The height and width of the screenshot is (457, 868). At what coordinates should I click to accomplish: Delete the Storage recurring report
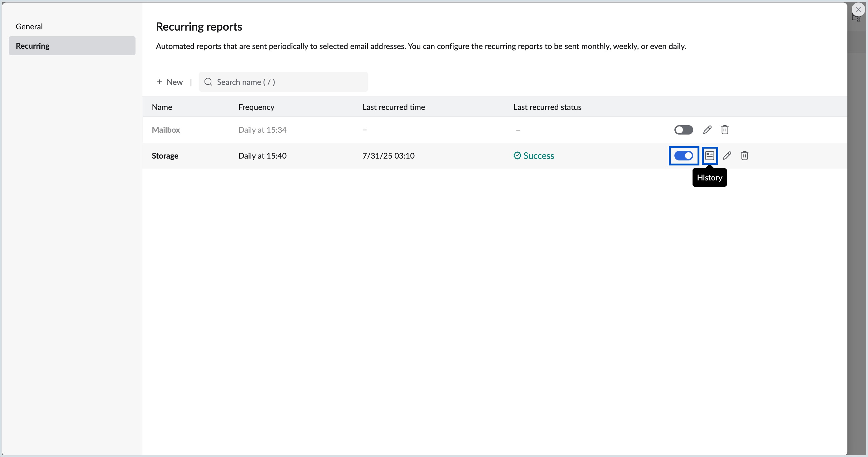click(745, 155)
